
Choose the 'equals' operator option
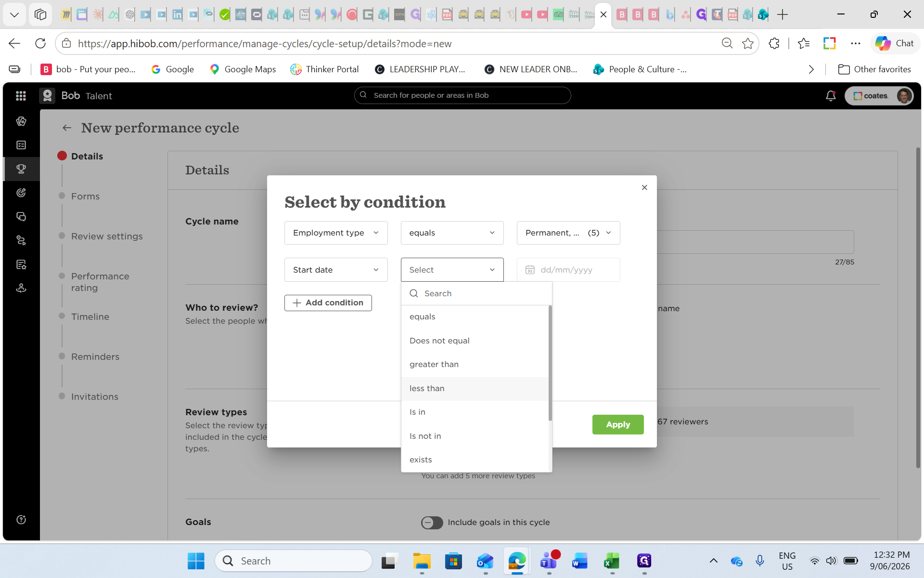click(x=475, y=317)
